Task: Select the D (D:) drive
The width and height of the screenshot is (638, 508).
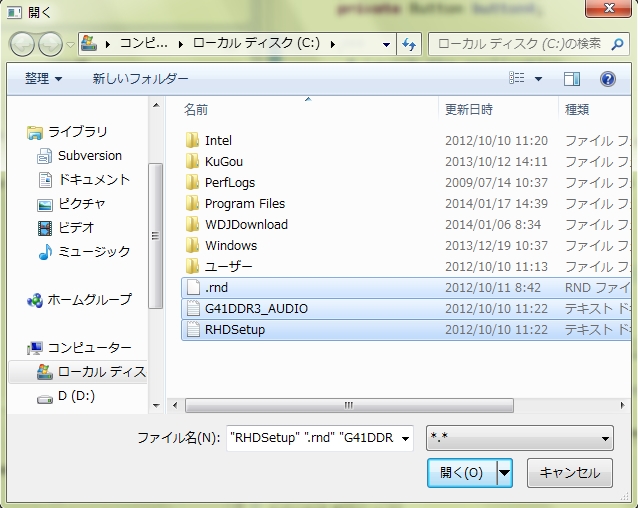Action: pos(75,396)
